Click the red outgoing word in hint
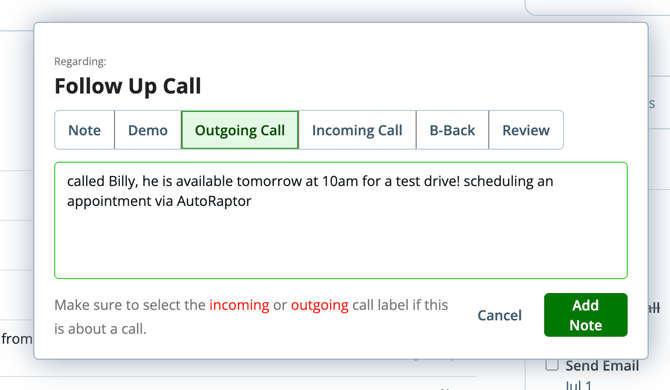 pos(320,305)
